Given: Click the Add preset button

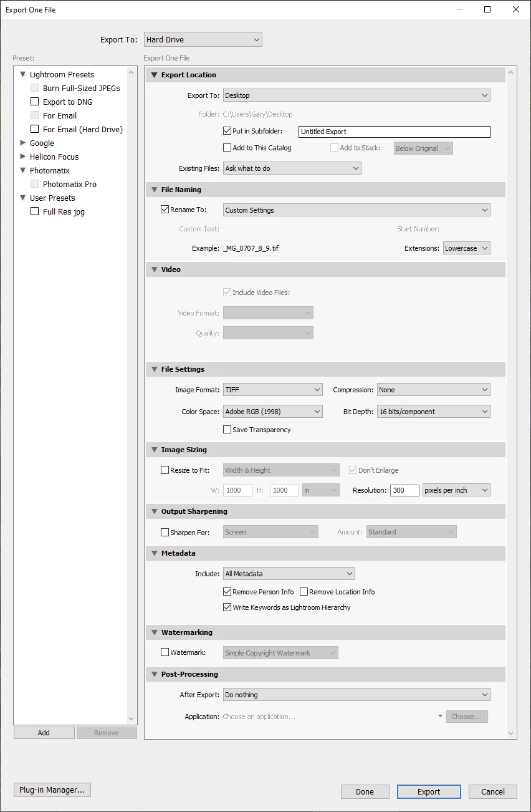Looking at the screenshot, I should (x=44, y=733).
